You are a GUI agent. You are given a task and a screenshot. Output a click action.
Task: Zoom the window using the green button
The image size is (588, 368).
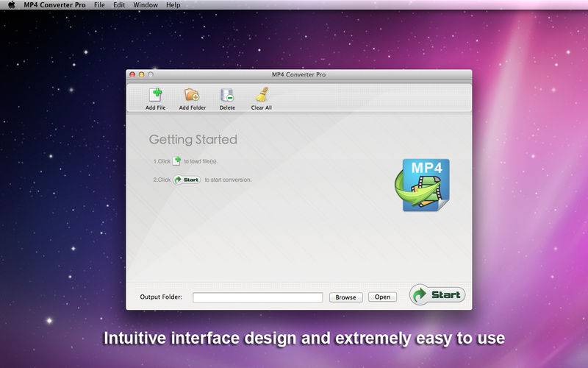click(x=151, y=74)
